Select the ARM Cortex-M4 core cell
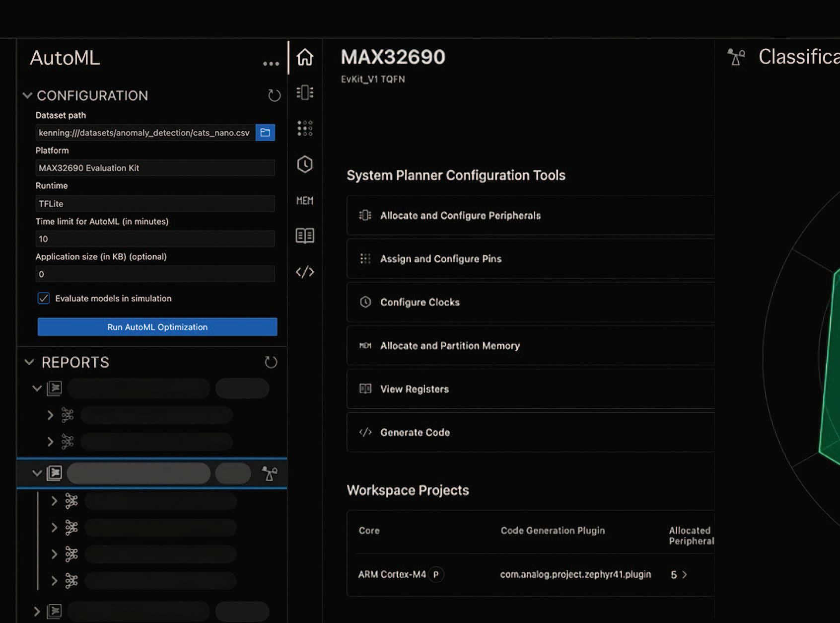This screenshot has width=840, height=623. pos(392,574)
